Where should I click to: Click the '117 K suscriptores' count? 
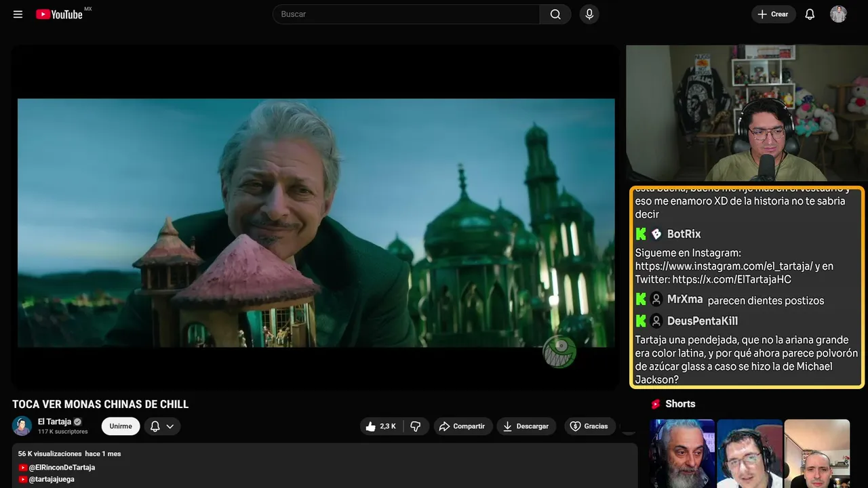pyautogui.click(x=63, y=432)
